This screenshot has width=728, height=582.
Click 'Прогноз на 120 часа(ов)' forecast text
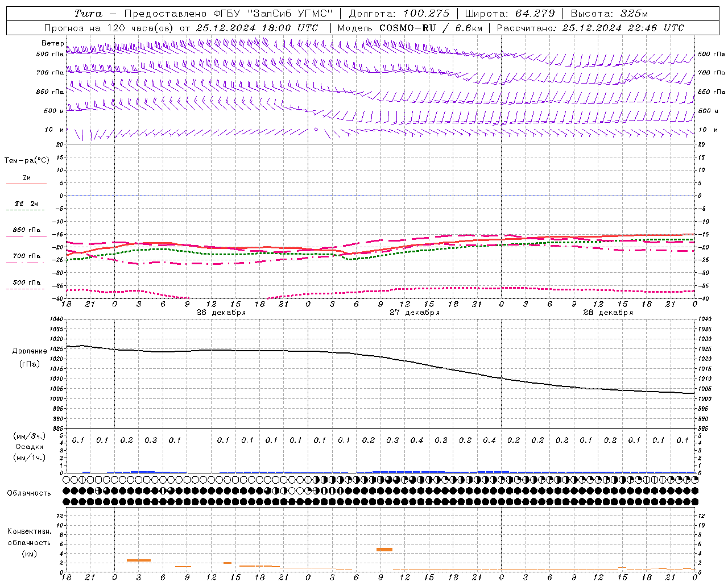tap(109, 28)
